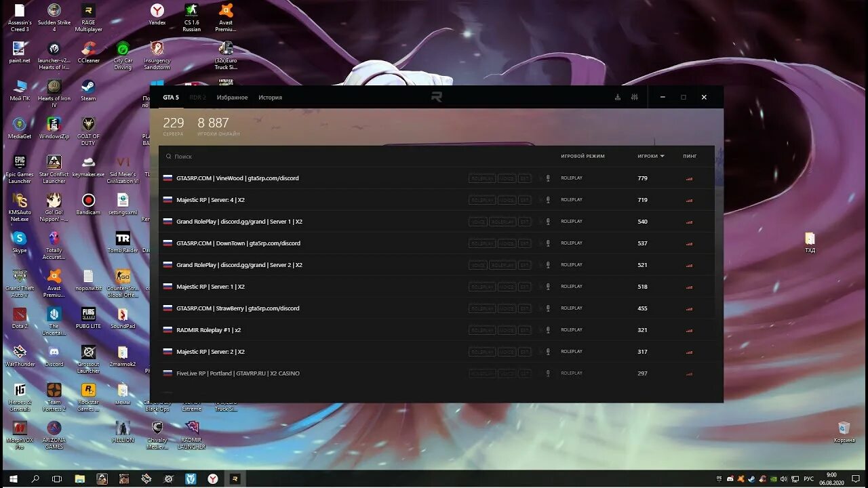Select GTA5RP.COM | VineWood server row
868x488 pixels.
click(437, 178)
